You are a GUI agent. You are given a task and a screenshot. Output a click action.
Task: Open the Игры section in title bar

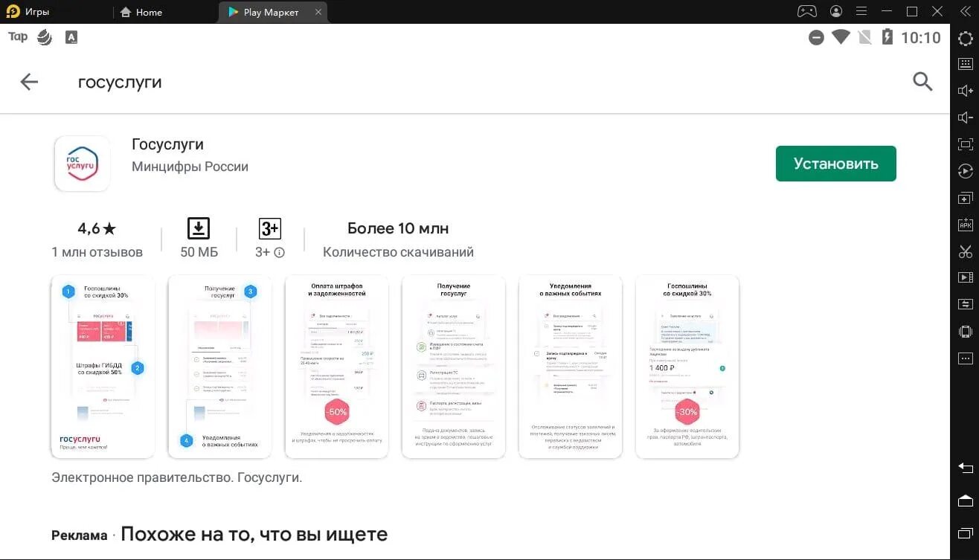28,12
